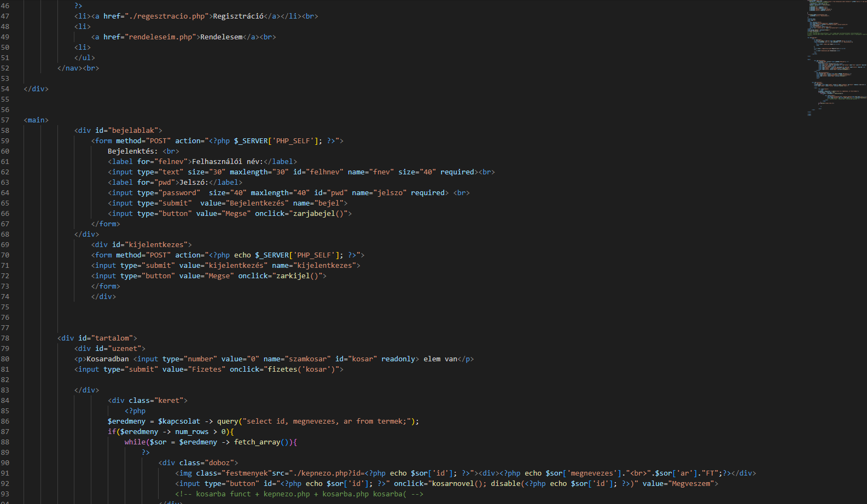Click line number 78 in the gutter
Screen dimensions: 867x504
[x=5, y=338]
